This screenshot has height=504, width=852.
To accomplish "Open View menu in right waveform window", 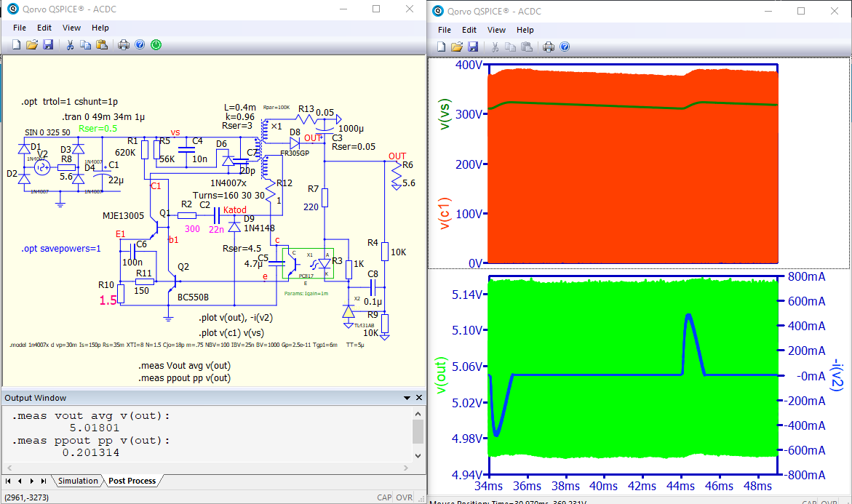I will [x=496, y=30].
